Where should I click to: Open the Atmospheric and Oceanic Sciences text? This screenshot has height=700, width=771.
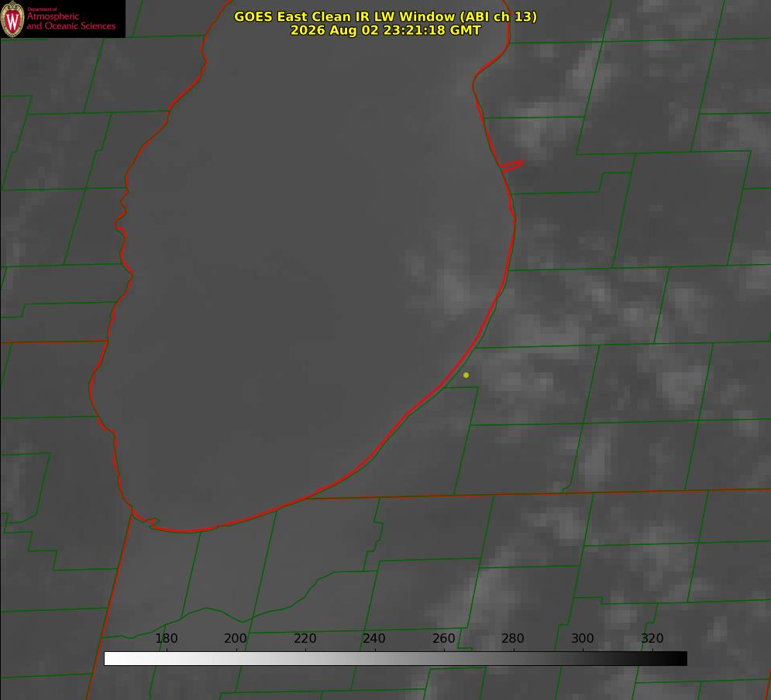tap(71, 21)
